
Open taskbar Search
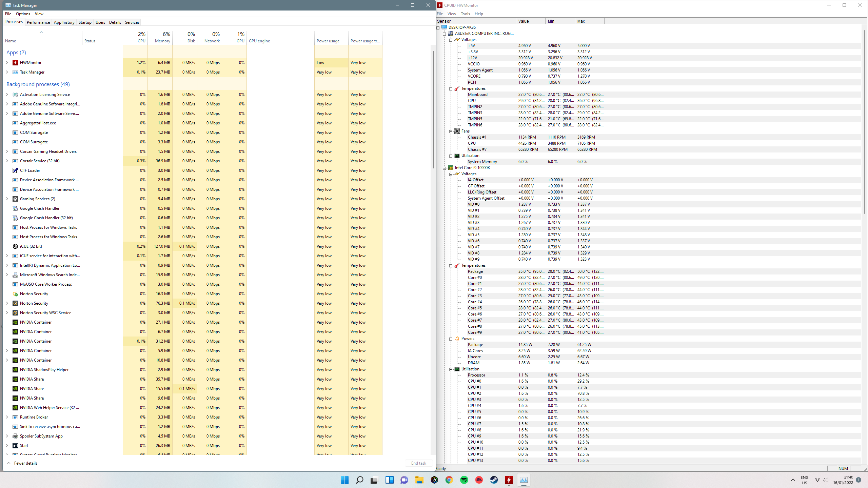(x=359, y=480)
